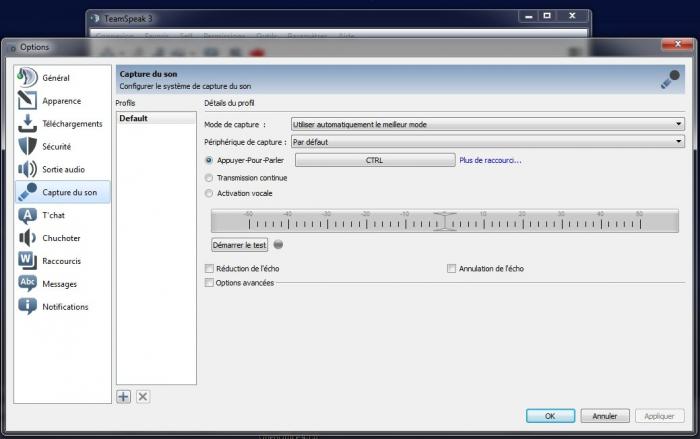Image resolution: width=700 pixels, height=439 pixels.
Task: Click the test indicator light next to Démarrer le test
Action: pyautogui.click(x=278, y=244)
